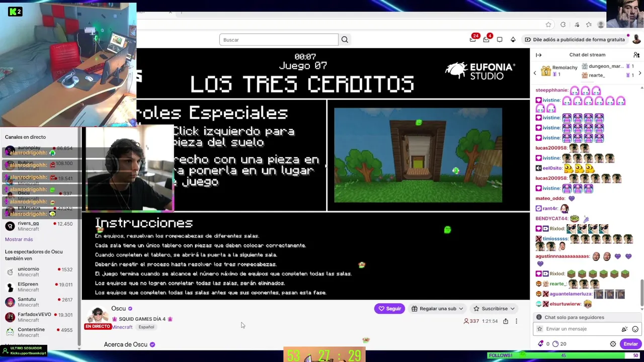Click the 337 viewer count

pyautogui.click(x=471, y=321)
